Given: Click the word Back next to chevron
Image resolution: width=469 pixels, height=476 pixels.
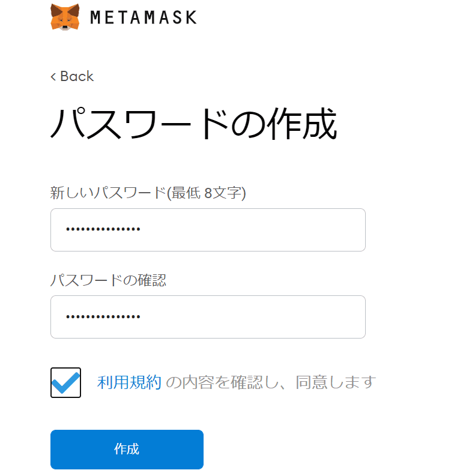Looking at the screenshot, I should 77,76.
